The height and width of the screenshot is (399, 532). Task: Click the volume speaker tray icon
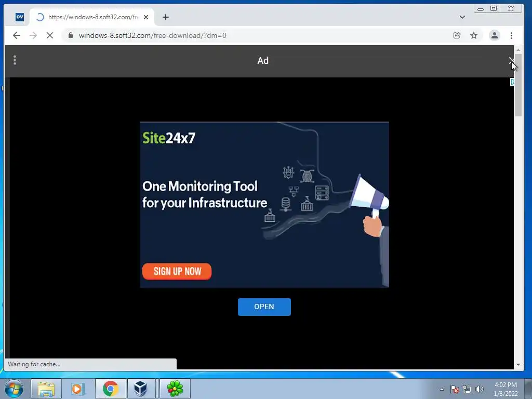point(479,389)
